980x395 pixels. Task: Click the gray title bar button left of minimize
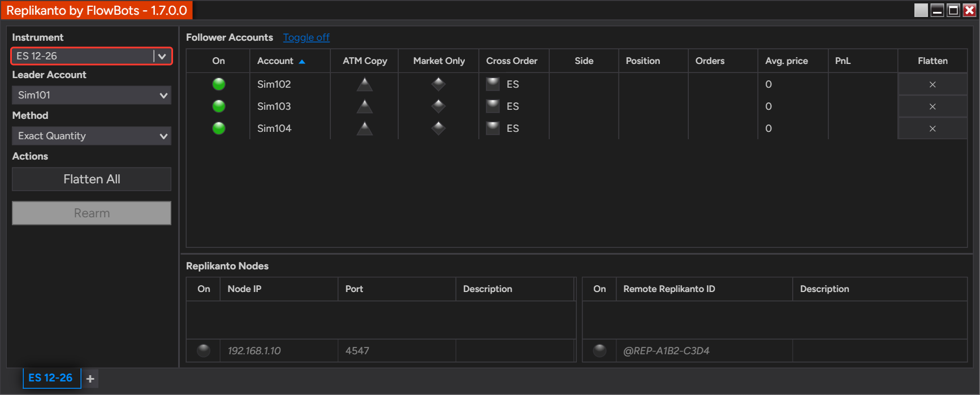[x=921, y=10]
